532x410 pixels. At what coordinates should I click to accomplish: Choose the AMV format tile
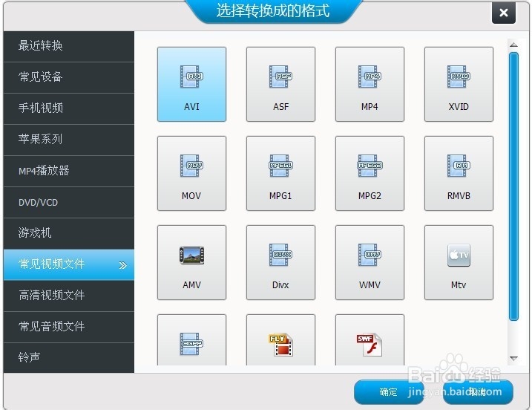[x=191, y=263]
